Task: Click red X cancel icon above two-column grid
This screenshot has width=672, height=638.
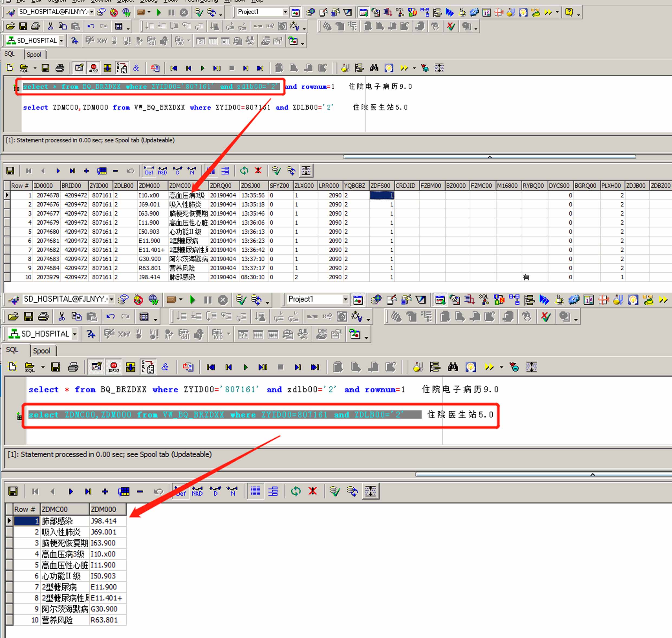Action: coord(312,491)
